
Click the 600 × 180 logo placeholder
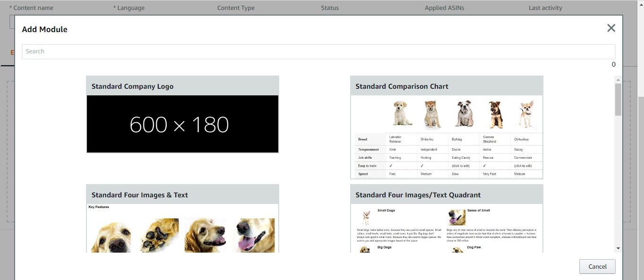pos(182,124)
